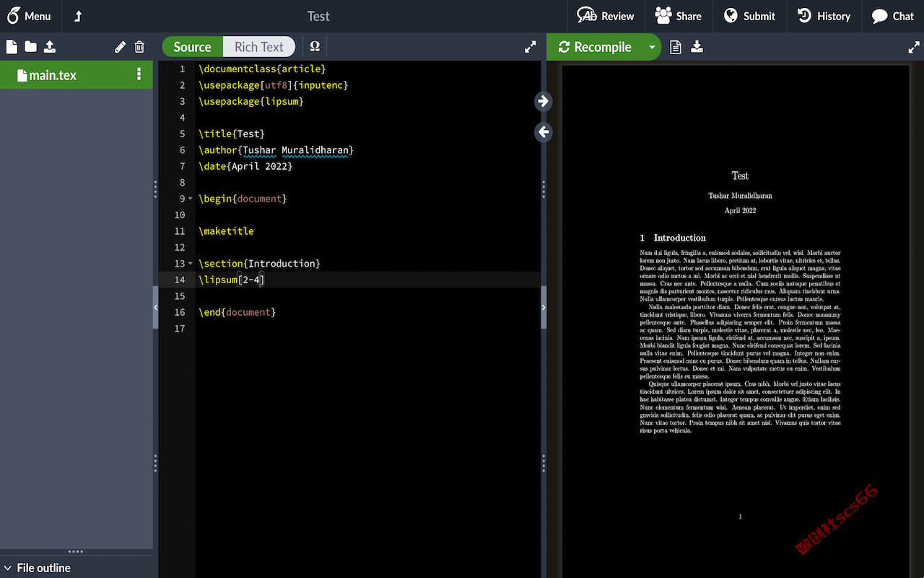Go up to the projects list

tap(78, 16)
